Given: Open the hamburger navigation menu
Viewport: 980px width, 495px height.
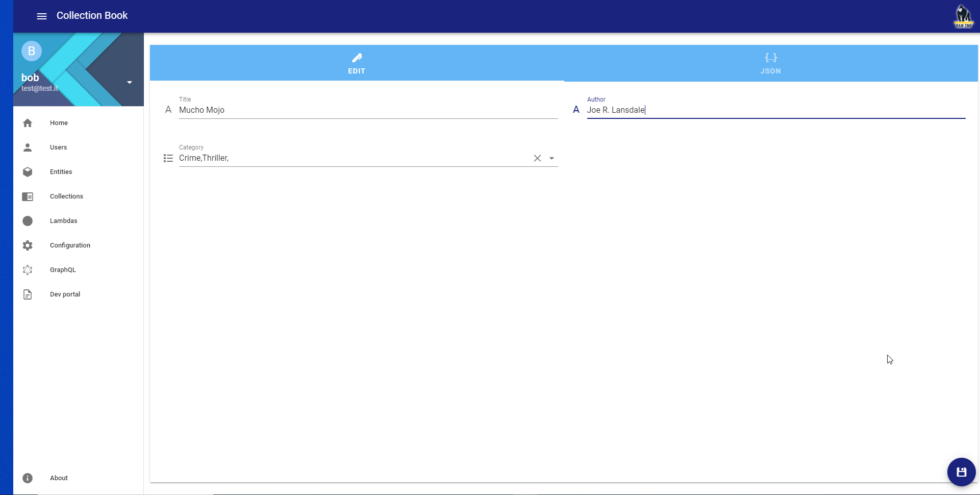Looking at the screenshot, I should [x=42, y=16].
